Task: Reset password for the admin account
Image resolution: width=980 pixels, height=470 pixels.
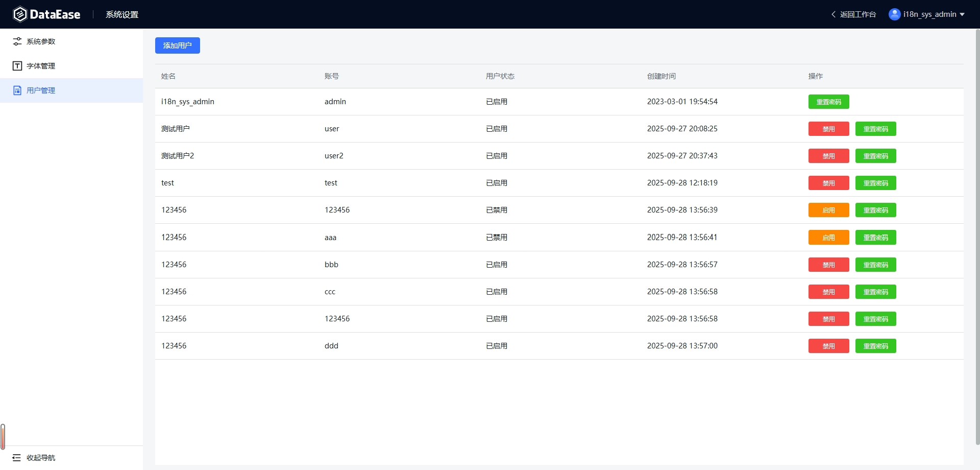Action: coord(829,102)
